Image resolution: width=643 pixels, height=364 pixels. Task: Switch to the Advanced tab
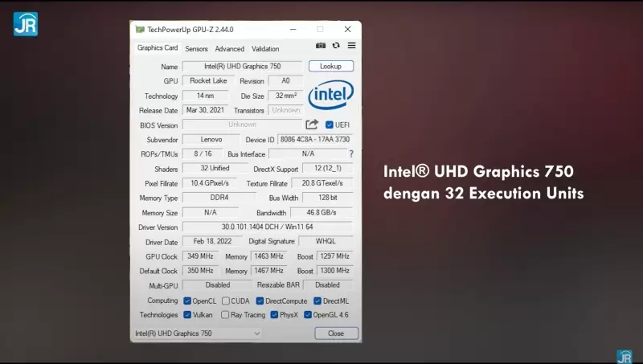[x=230, y=49]
